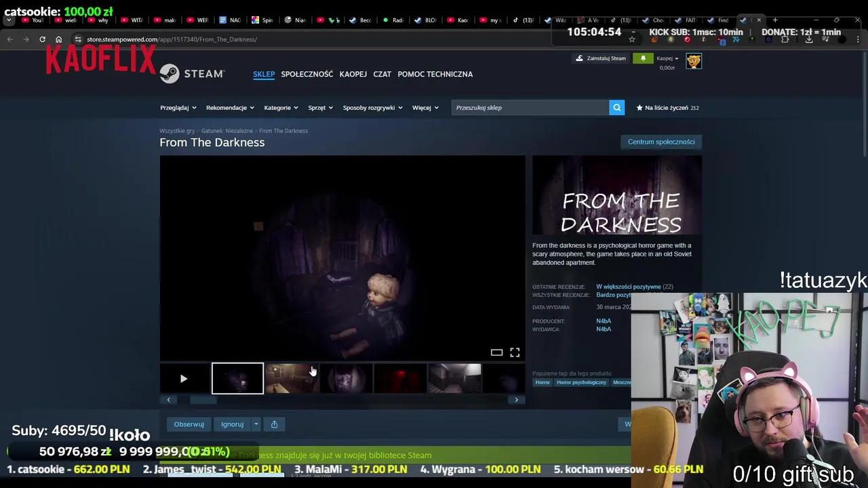Expand the Rekomendacje dropdown
868x488 pixels.
tap(230, 108)
